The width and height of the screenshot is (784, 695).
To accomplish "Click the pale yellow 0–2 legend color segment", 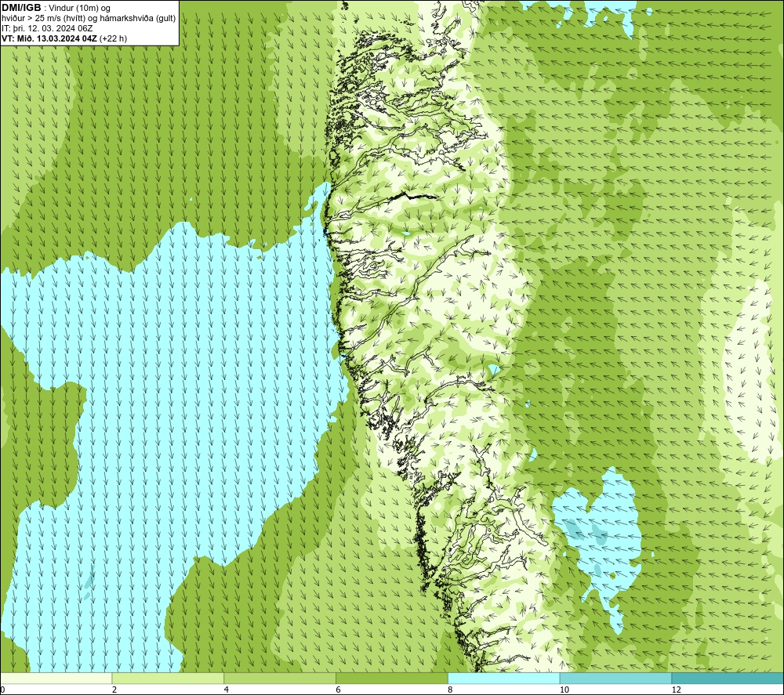I will pos(56,678).
